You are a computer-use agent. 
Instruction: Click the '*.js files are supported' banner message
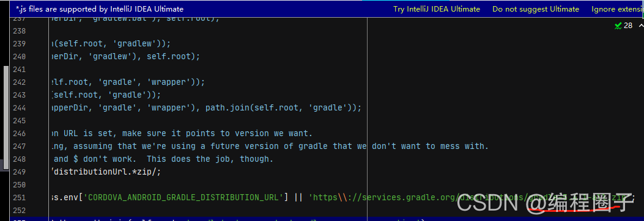pyautogui.click(x=100, y=9)
